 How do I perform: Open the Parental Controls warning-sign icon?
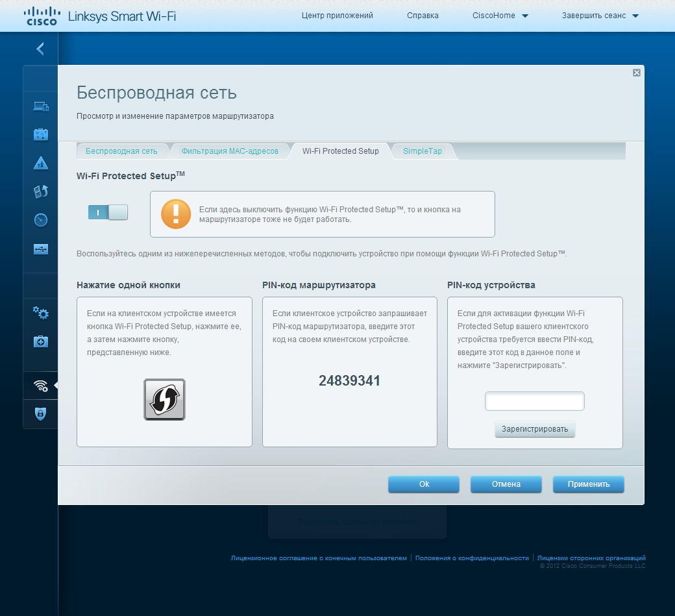[x=41, y=163]
